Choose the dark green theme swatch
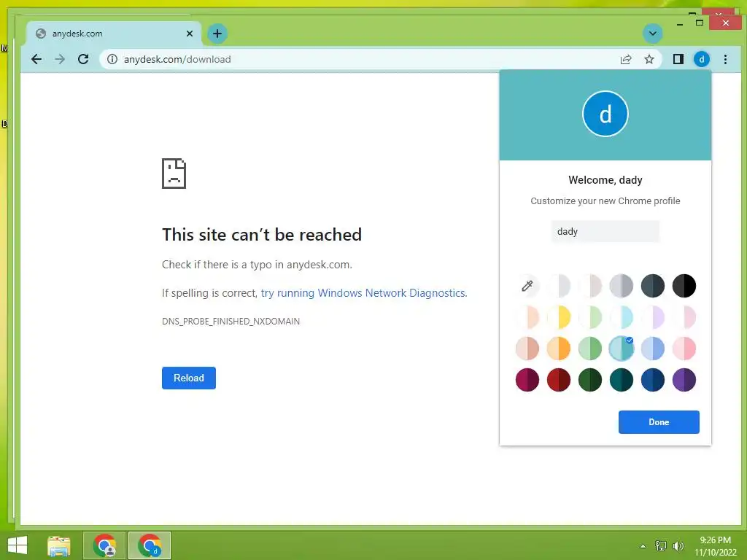747x560 pixels. tap(589, 380)
